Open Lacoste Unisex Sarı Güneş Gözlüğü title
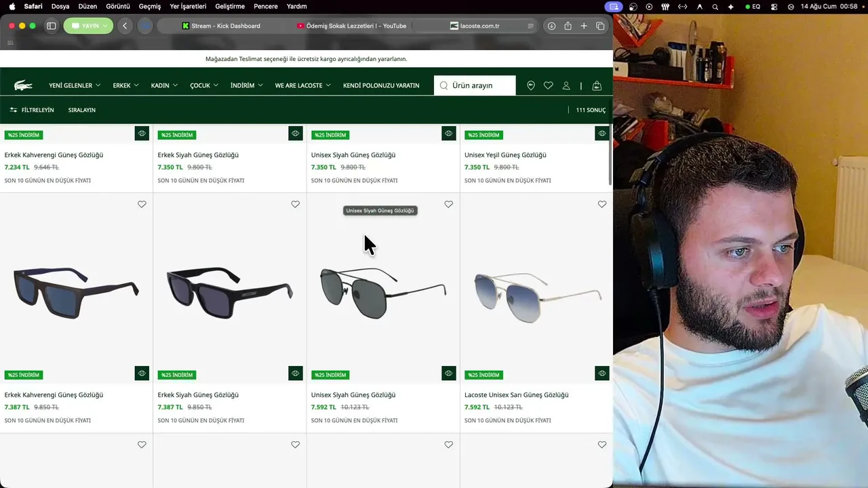Image resolution: width=868 pixels, height=488 pixels. tap(517, 395)
